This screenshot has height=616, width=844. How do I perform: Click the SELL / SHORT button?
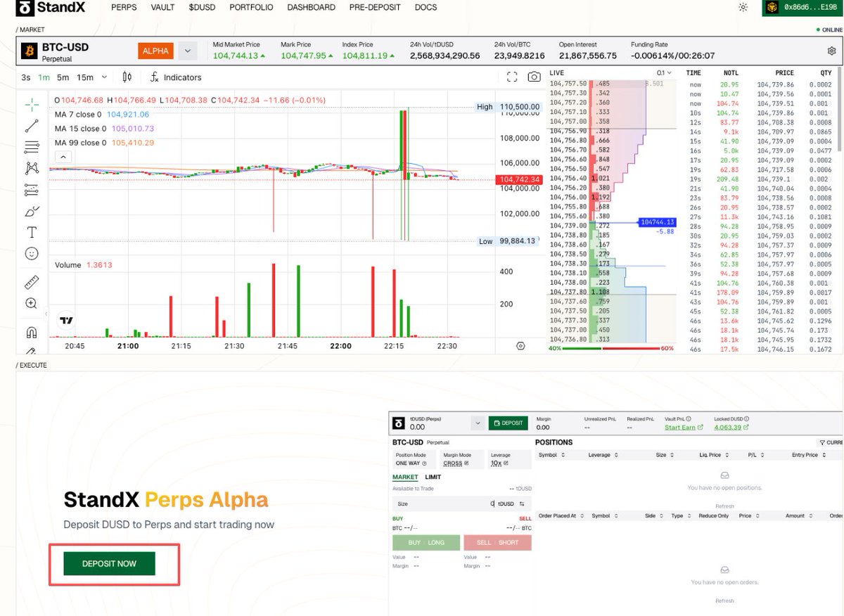pyautogui.click(x=498, y=543)
